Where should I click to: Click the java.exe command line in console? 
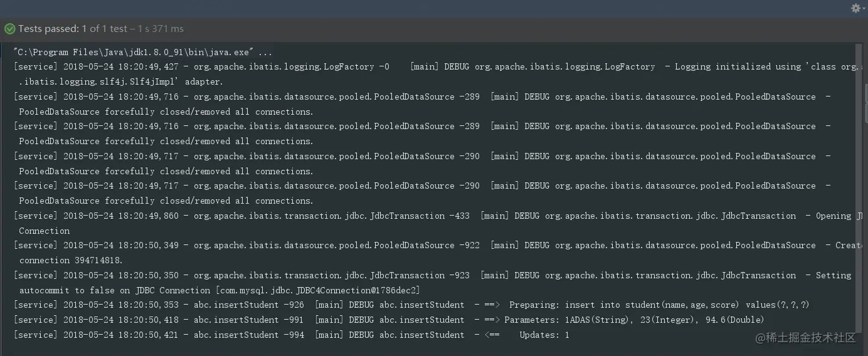point(143,53)
